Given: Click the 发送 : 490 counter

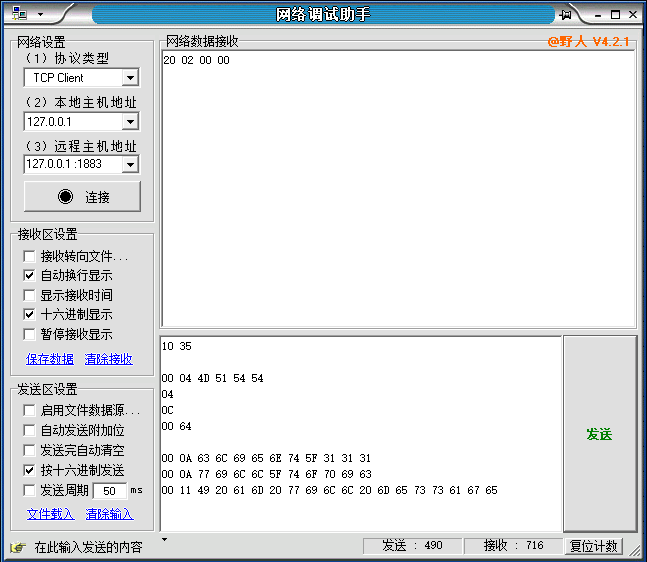Looking at the screenshot, I should click(x=412, y=545).
